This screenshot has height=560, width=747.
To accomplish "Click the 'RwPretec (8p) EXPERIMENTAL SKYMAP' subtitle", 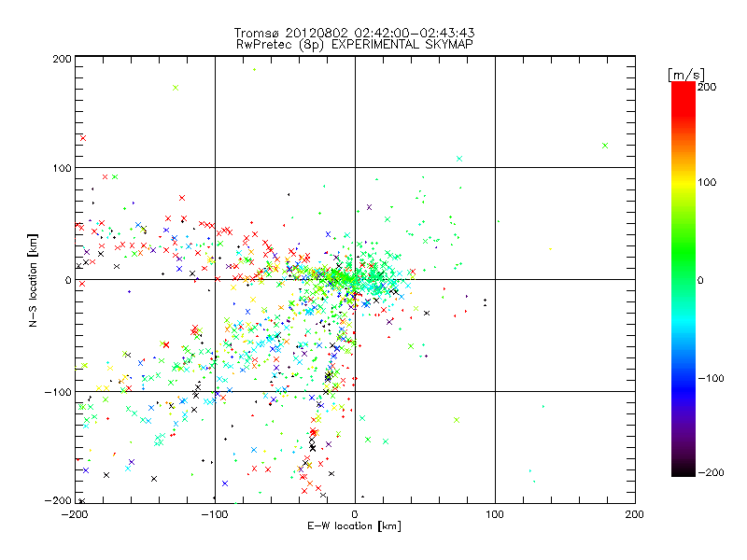I will [x=355, y=45].
